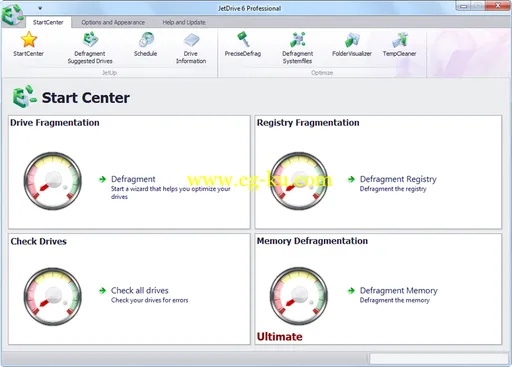Start the Defragment wizard link
The width and height of the screenshot is (512, 367).
[x=133, y=179]
